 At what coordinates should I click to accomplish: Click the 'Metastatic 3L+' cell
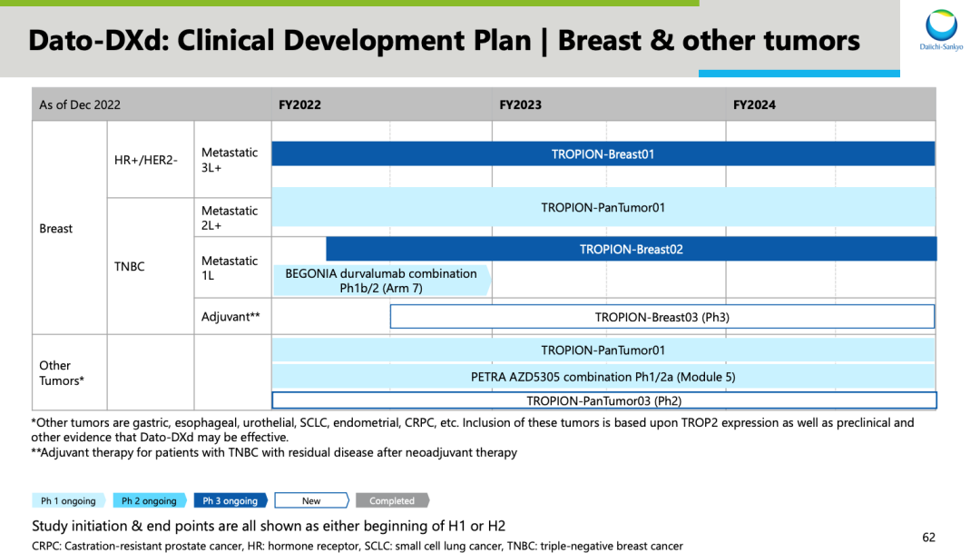click(x=232, y=160)
